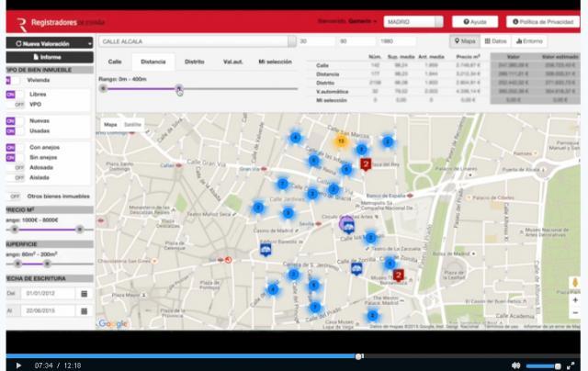Seek on the video progress bar
This screenshot has height=371, width=588.
pyautogui.click(x=293, y=356)
